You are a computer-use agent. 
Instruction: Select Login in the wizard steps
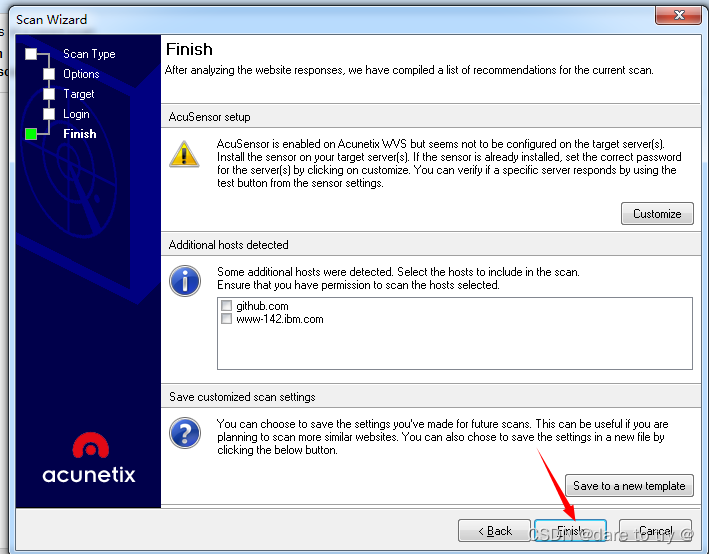(76, 114)
